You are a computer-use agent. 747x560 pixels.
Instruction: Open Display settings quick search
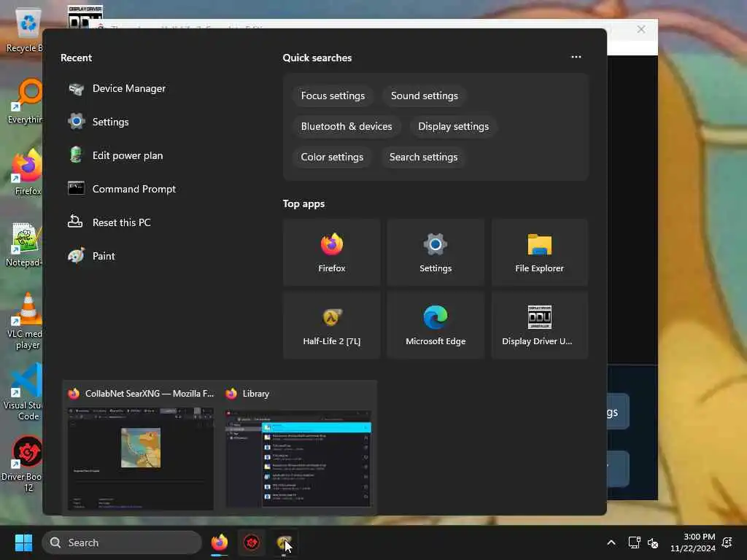pyautogui.click(x=454, y=126)
